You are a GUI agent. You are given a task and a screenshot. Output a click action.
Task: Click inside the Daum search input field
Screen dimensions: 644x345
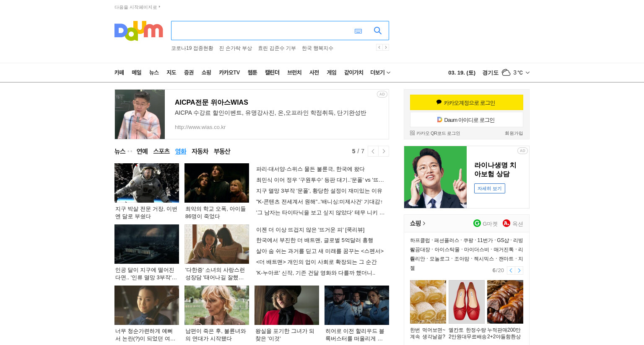(x=262, y=31)
